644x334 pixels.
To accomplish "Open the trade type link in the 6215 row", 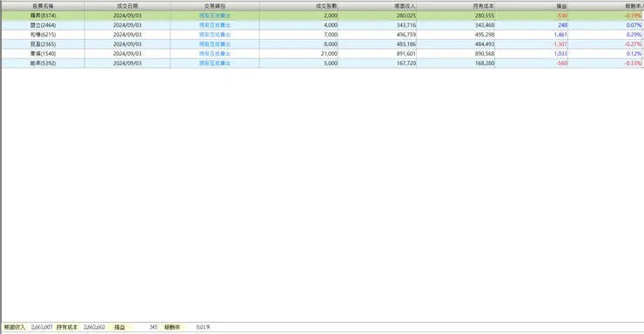I will point(215,35).
